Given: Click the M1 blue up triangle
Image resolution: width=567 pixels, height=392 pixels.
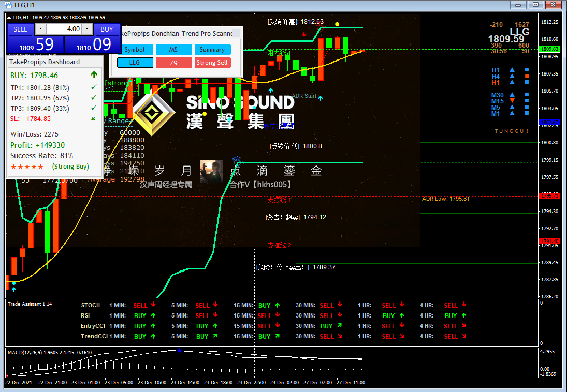Looking at the screenshot, I should tap(512, 113).
